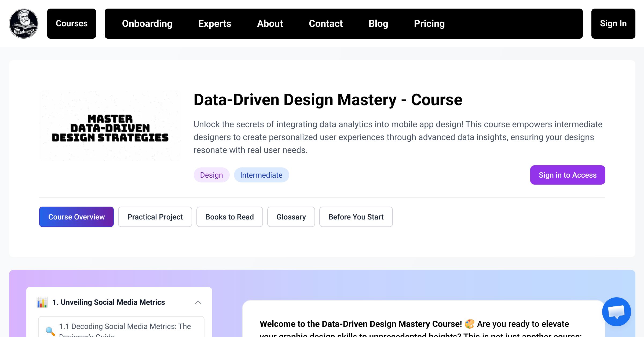Click the Academy 93 logo
This screenshot has width=644, height=337.
[x=24, y=24]
